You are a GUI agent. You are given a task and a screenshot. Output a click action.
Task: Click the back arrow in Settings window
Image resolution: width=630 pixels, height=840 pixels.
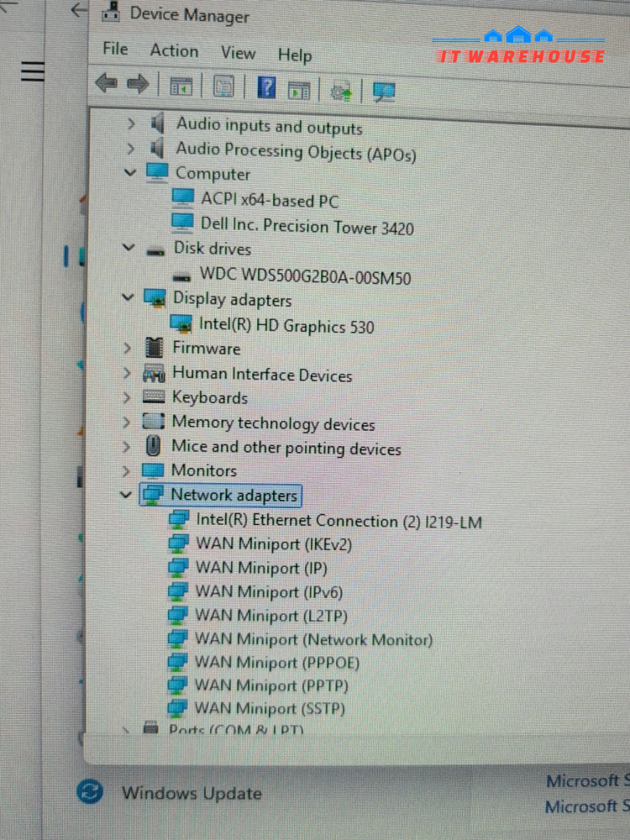pyautogui.click(x=79, y=9)
